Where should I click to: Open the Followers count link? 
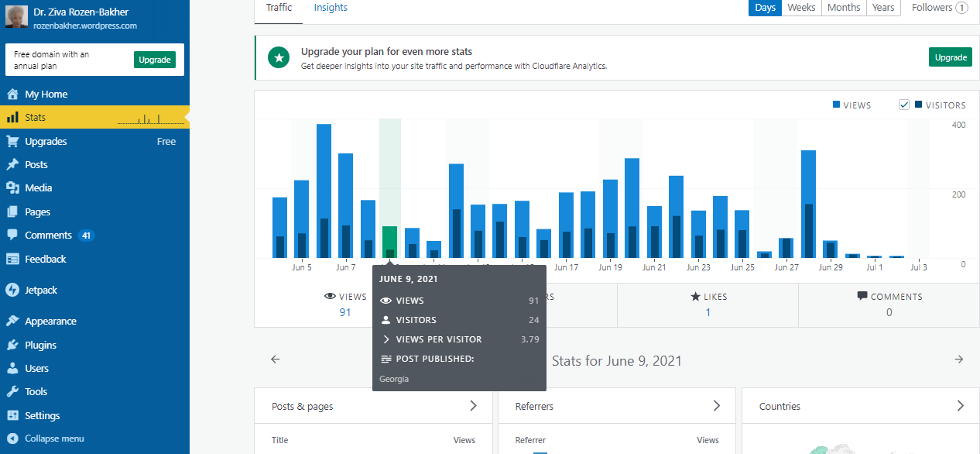[940, 8]
